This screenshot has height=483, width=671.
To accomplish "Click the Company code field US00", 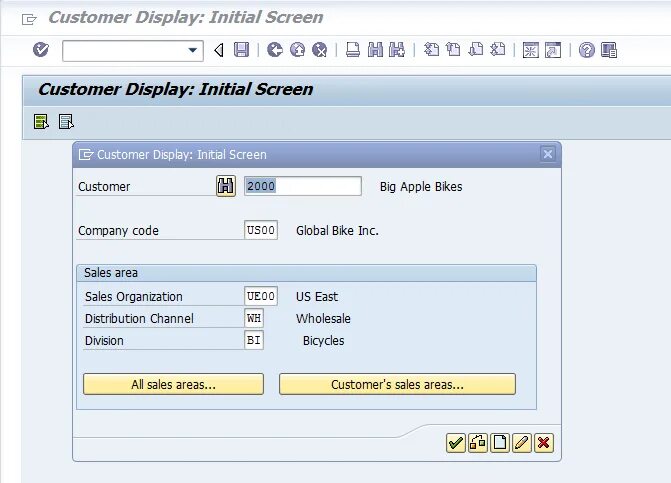I will (261, 230).
